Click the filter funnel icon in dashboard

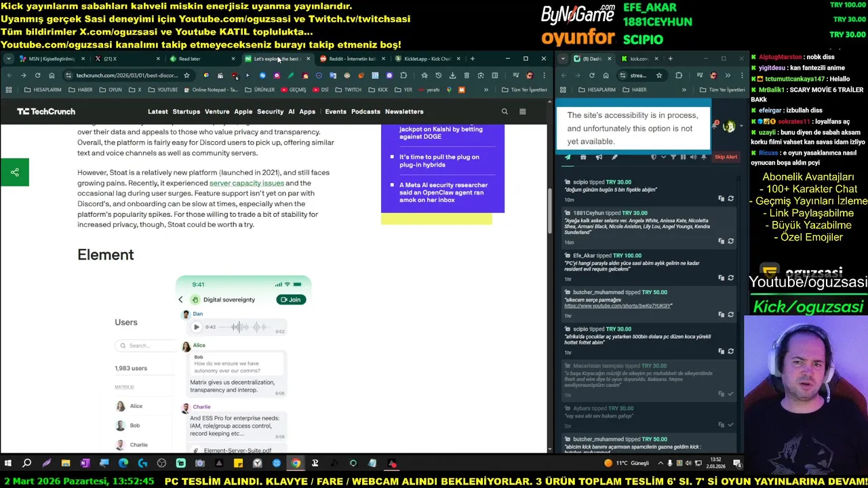pos(673,157)
